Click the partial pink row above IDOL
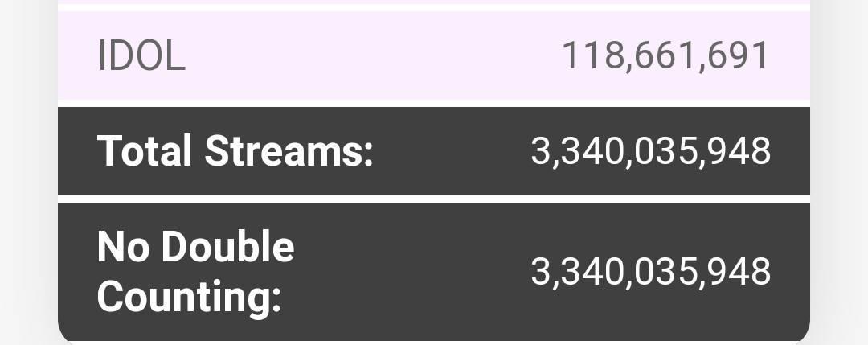 pos(434,2)
